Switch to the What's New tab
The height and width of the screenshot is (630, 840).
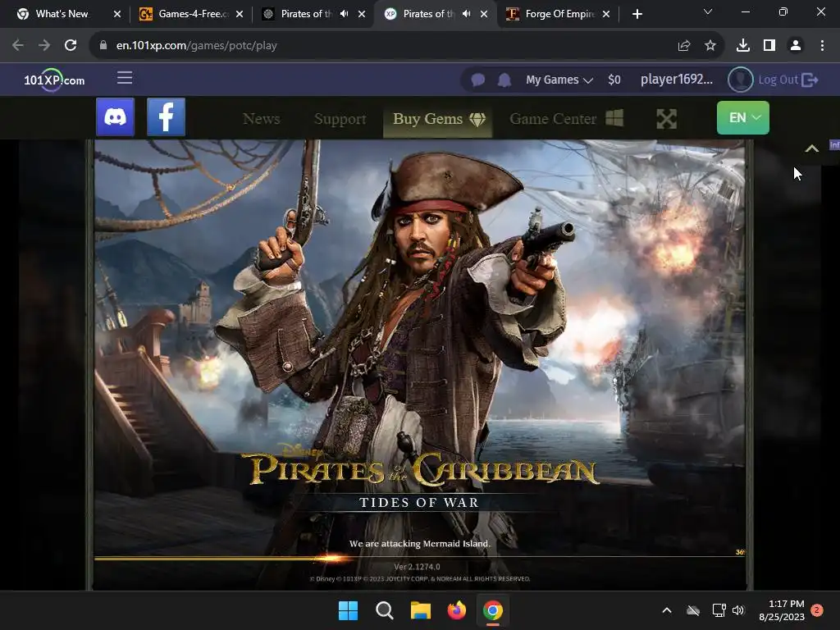pyautogui.click(x=62, y=14)
